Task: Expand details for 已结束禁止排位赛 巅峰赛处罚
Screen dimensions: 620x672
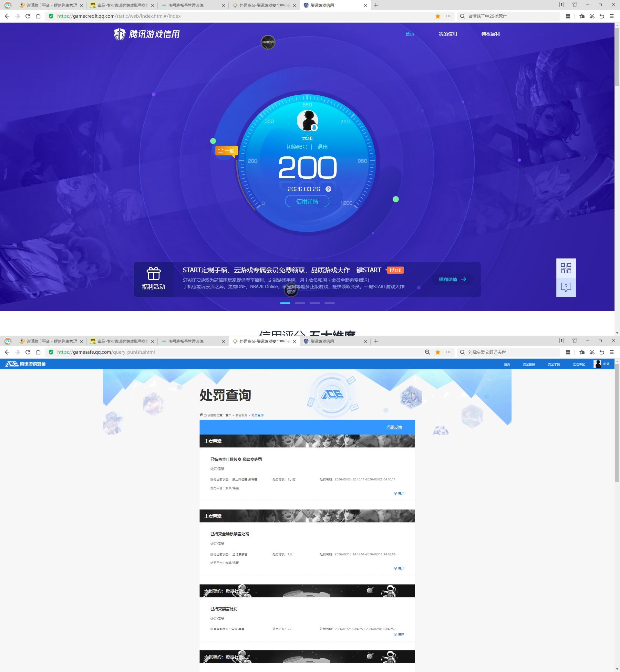Action: [398, 493]
